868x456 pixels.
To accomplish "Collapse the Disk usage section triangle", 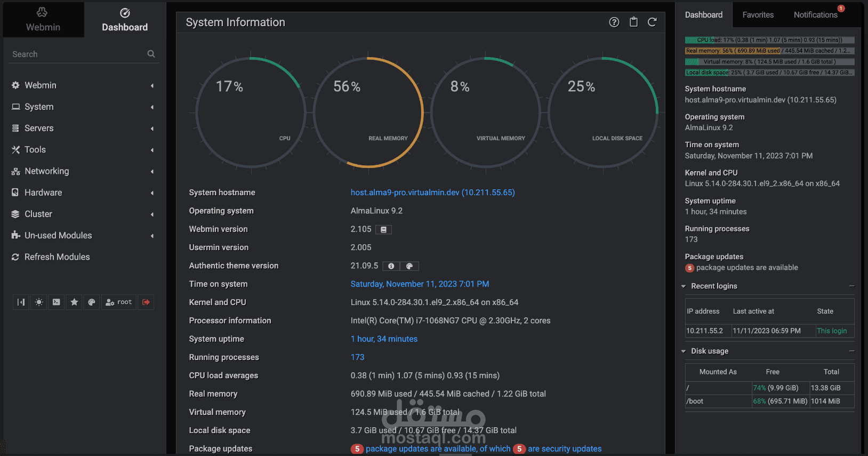I will pos(684,351).
